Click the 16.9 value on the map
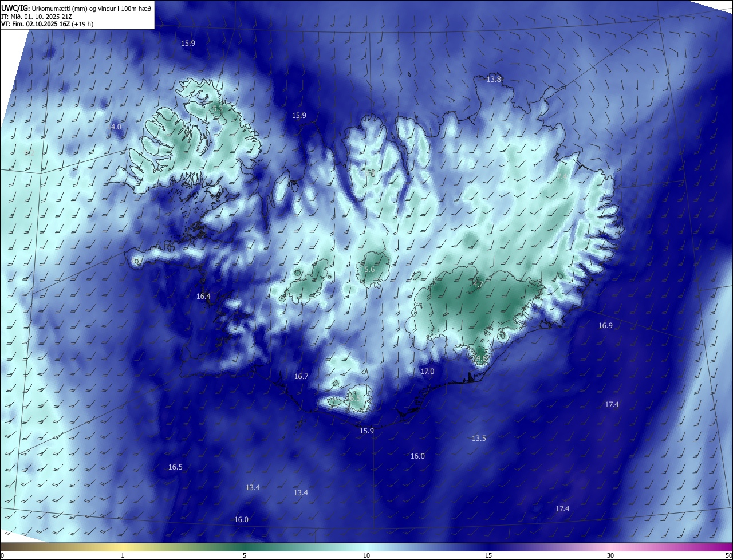The width and height of the screenshot is (733, 560). (605, 325)
